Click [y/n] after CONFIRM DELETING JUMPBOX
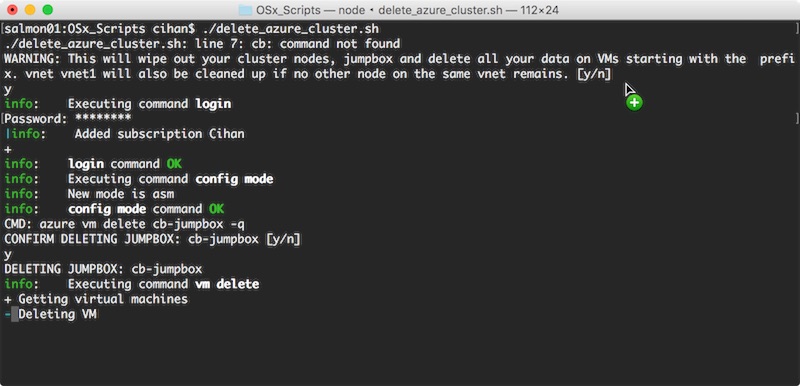The width and height of the screenshot is (800, 386). [x=283, y=239]
